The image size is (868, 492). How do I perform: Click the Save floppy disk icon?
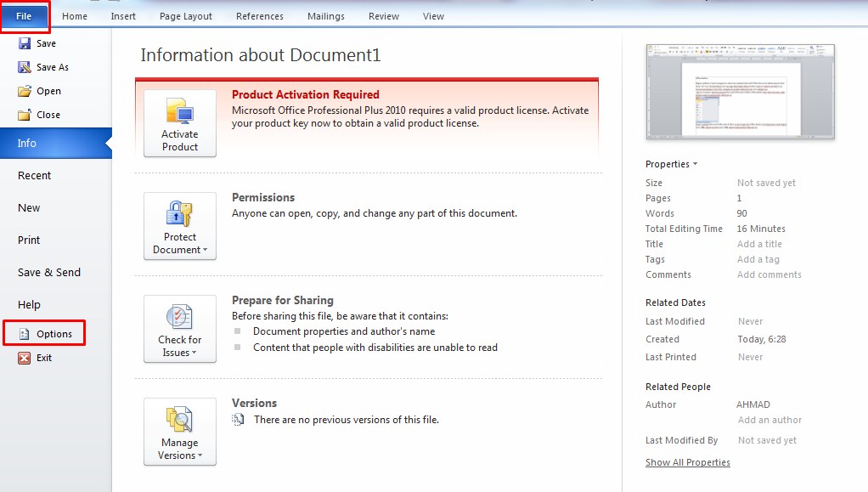click(x=25, y=43)
